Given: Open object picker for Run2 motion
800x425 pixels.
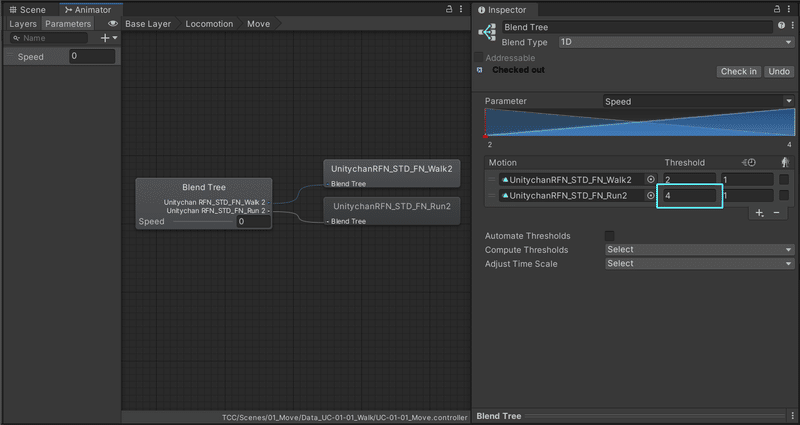Looking at the screenshot, I should pyautogui.click(x=651, y=196).
